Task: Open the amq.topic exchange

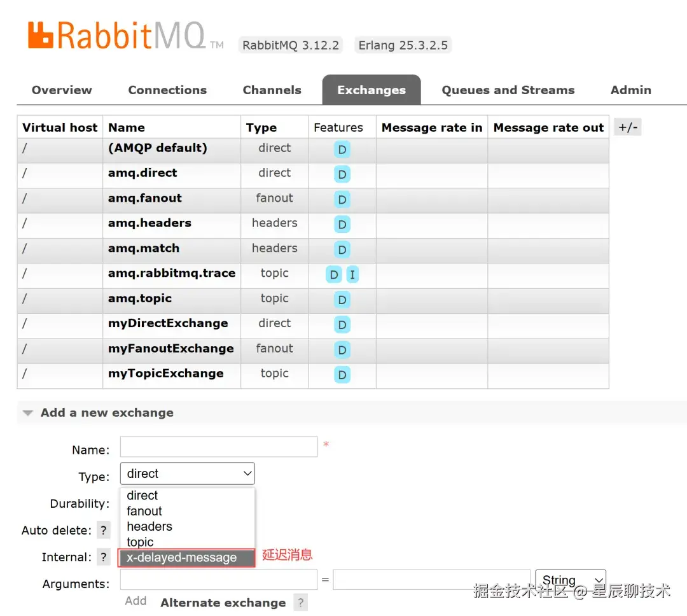Action: click(x=140, y=298)
